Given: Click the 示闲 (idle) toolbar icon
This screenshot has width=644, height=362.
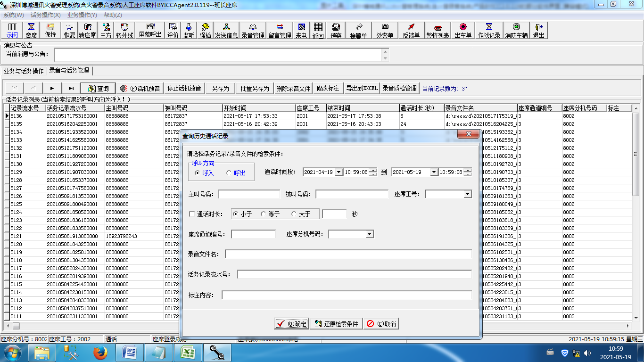Looking at the screenshot, I should 12,31.
